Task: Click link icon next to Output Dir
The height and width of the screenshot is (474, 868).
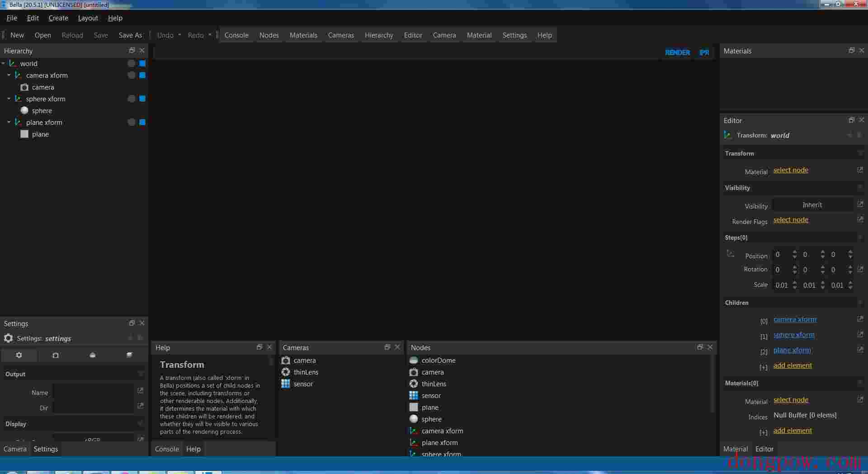Action: (140, 406)
